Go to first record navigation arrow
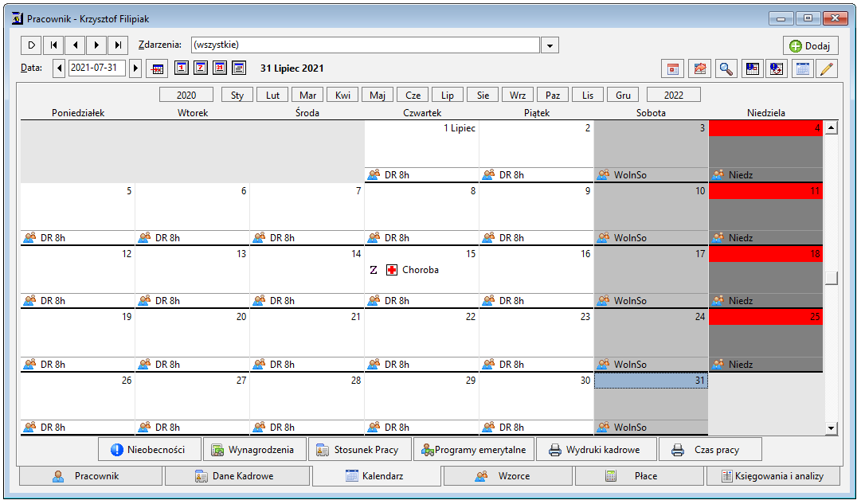861x504 pixels. coord(54,45)
